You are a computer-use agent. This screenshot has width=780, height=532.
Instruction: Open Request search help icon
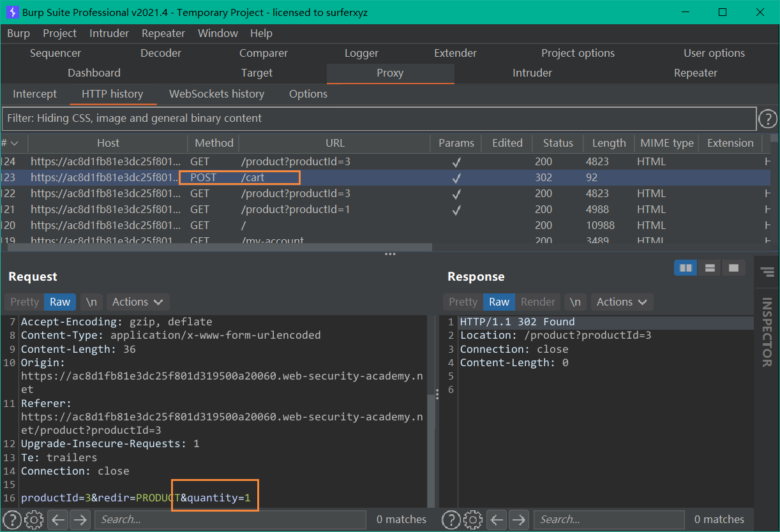13,519
